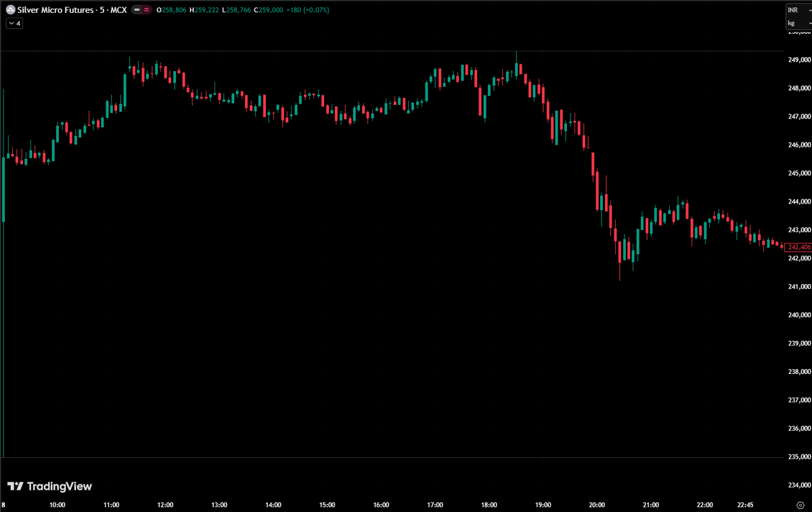Click the open value O258,806
The height and width of the screenshot is (512, 812).
(x=171, y=10)
